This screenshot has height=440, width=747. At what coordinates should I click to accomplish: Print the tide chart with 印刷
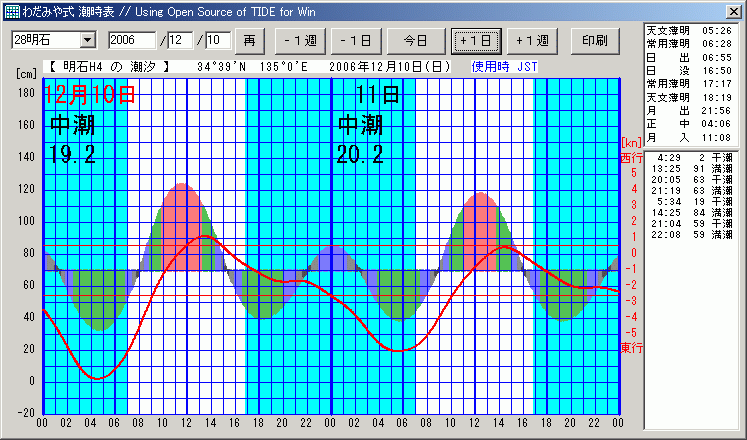594,40
